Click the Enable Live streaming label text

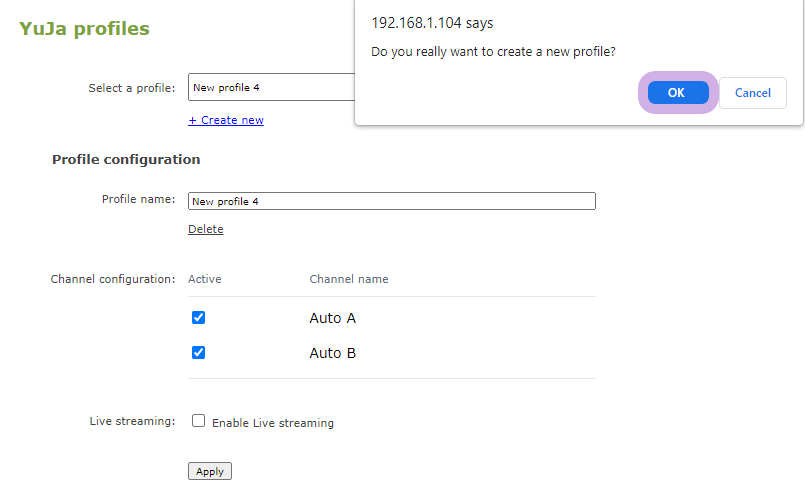tap(272, 423)
